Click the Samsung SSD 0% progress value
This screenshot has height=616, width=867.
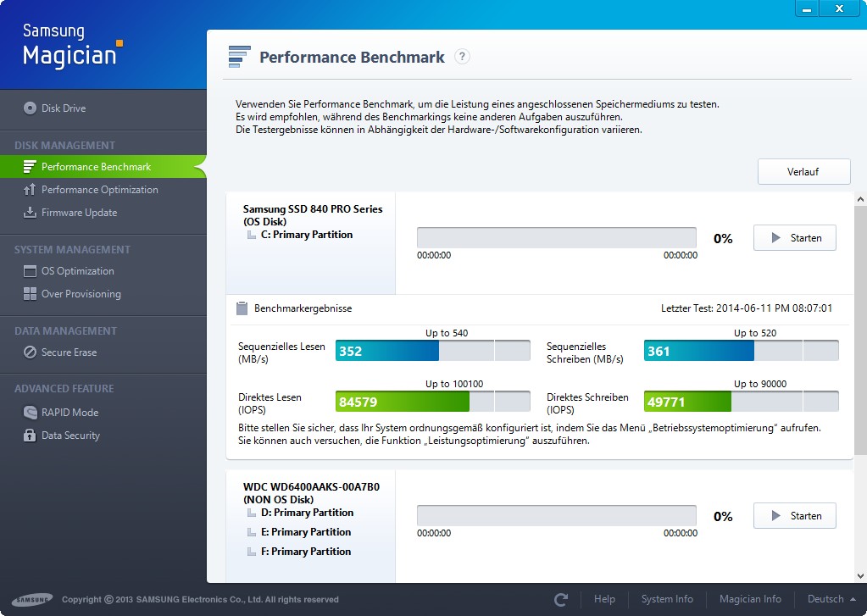[x=723, y=238]
